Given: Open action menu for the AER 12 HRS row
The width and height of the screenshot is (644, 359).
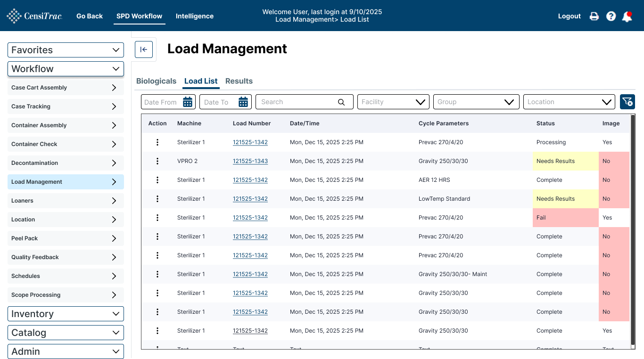Looking at the screenshot, I should click(157, 180).
